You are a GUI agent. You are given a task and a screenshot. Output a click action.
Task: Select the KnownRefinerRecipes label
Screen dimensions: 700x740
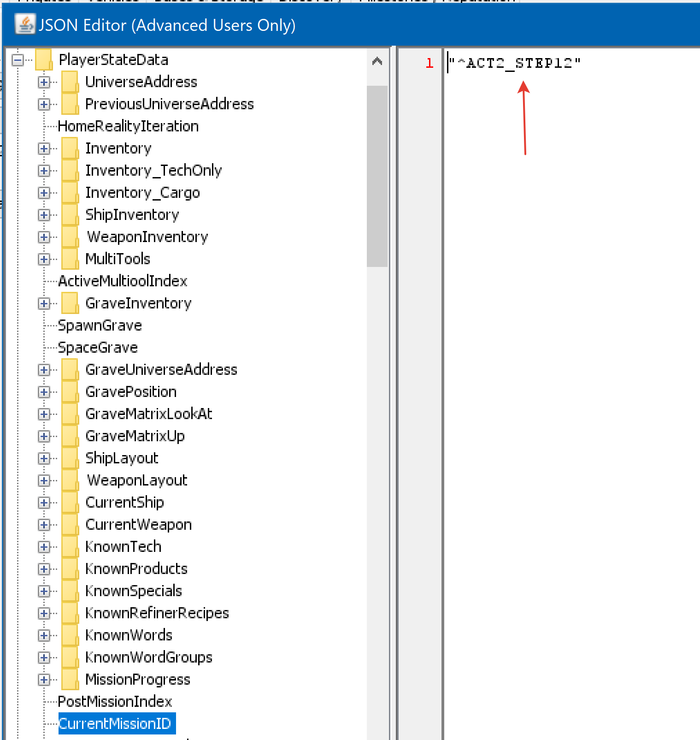pyautogui.click(x=157, y=614)
